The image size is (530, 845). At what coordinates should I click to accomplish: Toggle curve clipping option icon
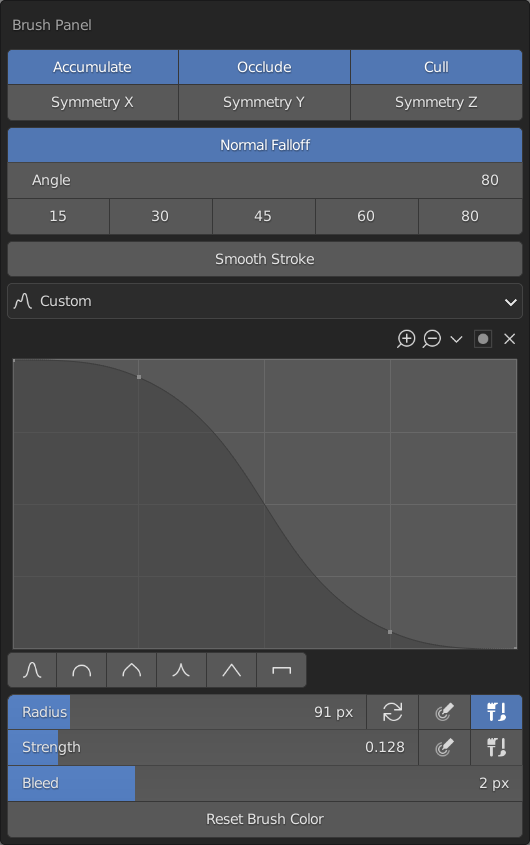(483, 339)
